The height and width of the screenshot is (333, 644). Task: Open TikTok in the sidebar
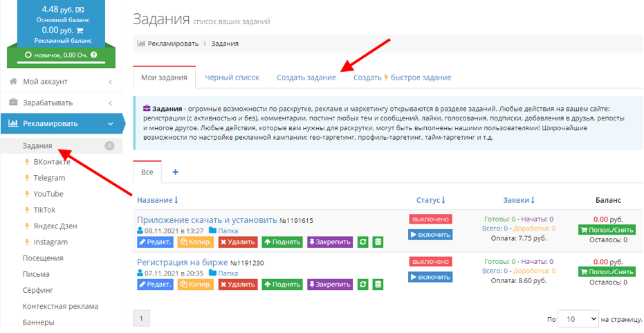tap(44, 210)
